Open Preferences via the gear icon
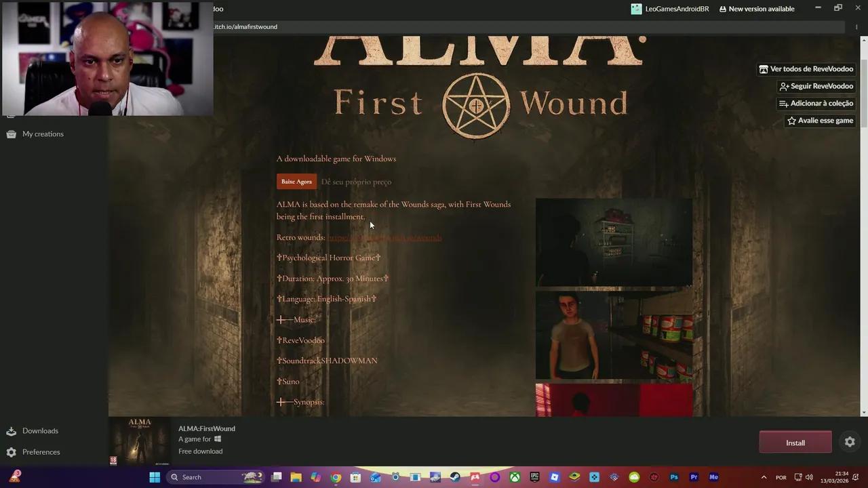This screenshot has height=488, width=868. click(41, 451)
